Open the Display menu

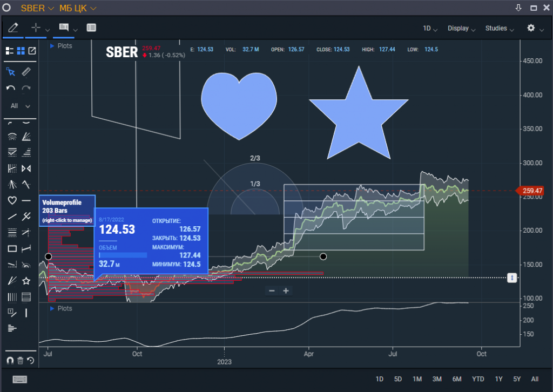click(462, 28)
